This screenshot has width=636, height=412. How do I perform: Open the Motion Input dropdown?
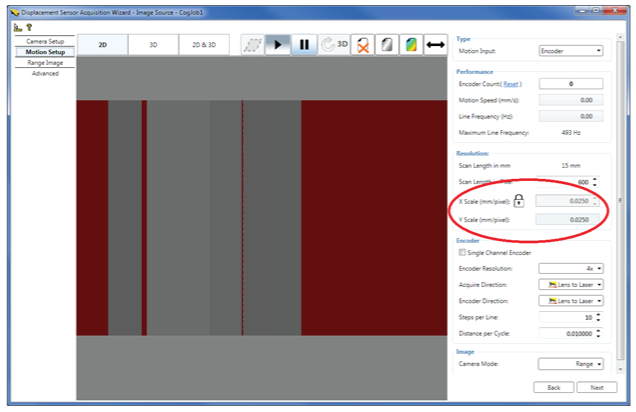tap(571, 51)
